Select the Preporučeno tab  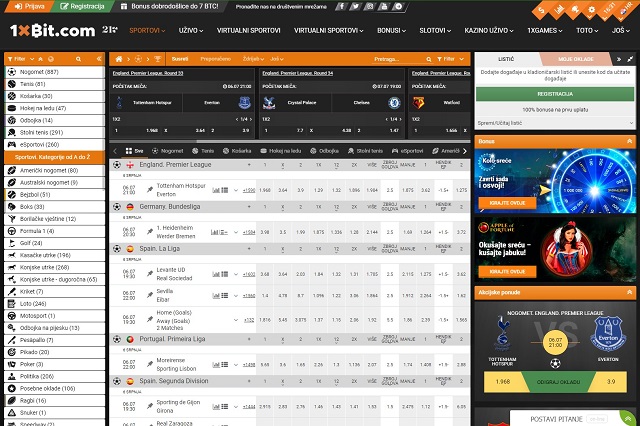(216, 59)
